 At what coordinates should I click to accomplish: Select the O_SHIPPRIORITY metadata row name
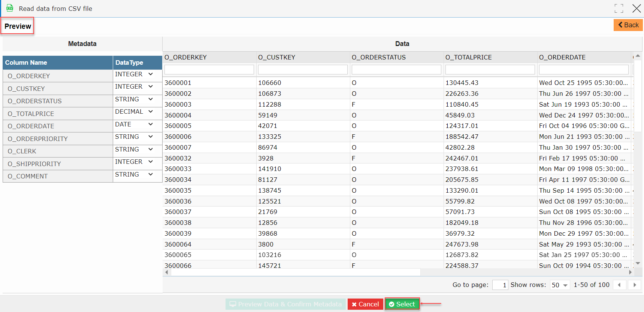pos(34,164)
